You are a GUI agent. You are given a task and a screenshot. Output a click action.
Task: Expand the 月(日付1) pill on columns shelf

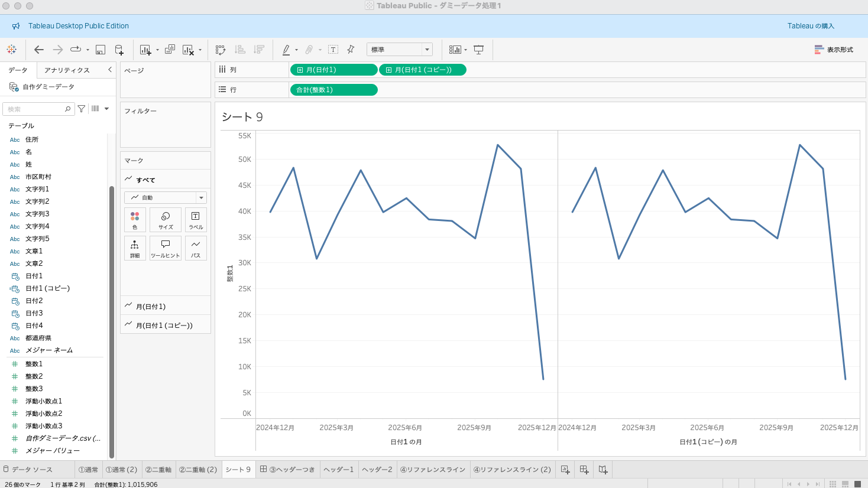(x=300, y=70)
